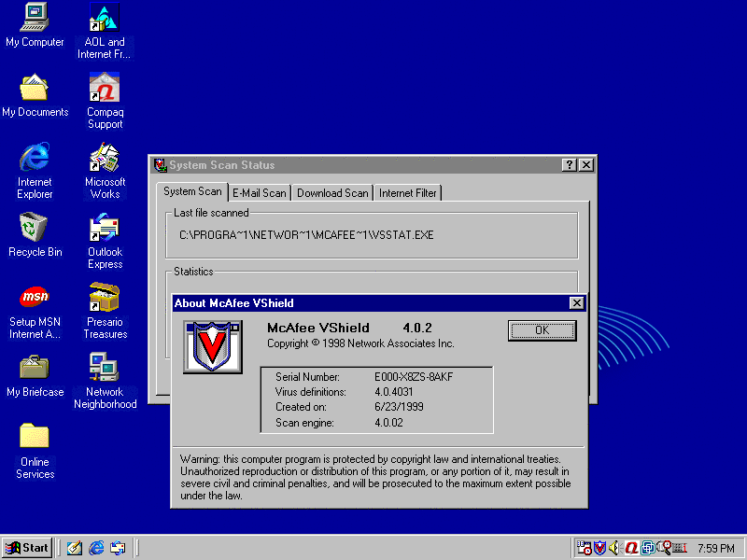
Task: Switch to the System Scan tab
Action: click(192, 191)
